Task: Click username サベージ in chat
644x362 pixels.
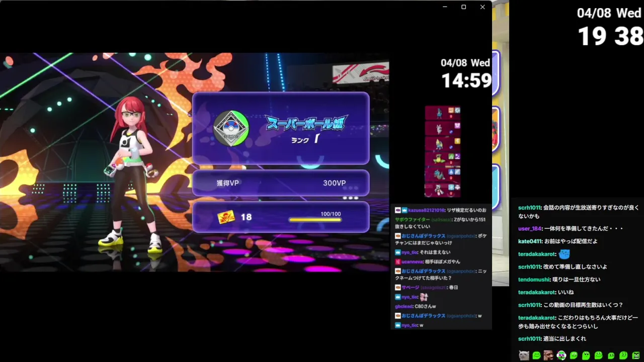Action: pyautogui.click(x=410, y=287)
